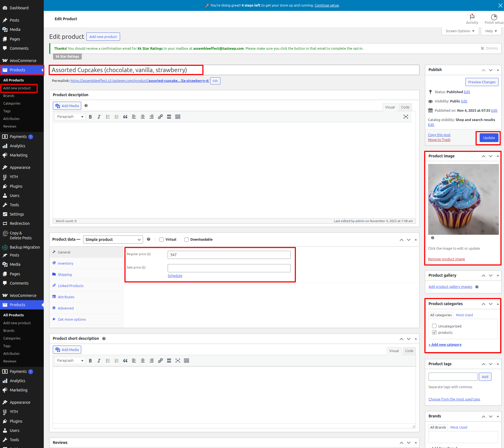Screen dimensions: 504x448
Task: Click Insert link icon in description toolbar
Action: tap(160, 117)
